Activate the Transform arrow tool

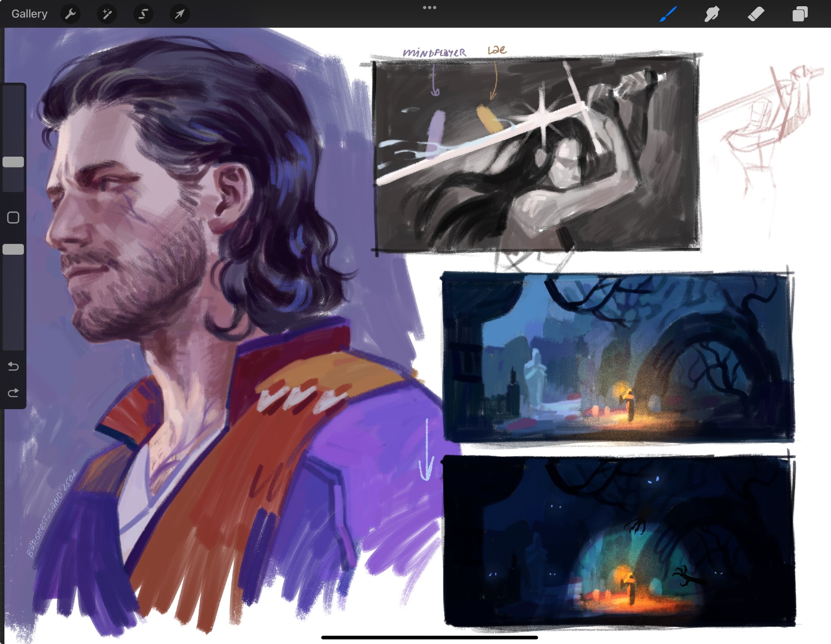pos(179,14)
